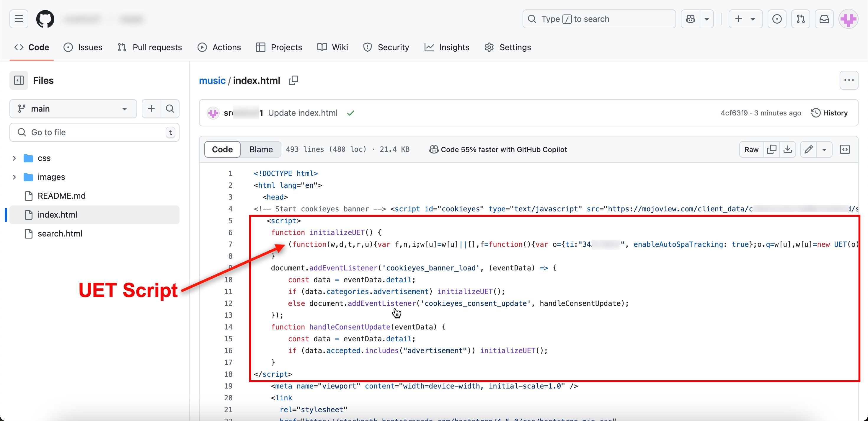The height and width of the screenshot is (421, 868).
Task: Add a new file with plus button
Action: click(x=151, y=109)
